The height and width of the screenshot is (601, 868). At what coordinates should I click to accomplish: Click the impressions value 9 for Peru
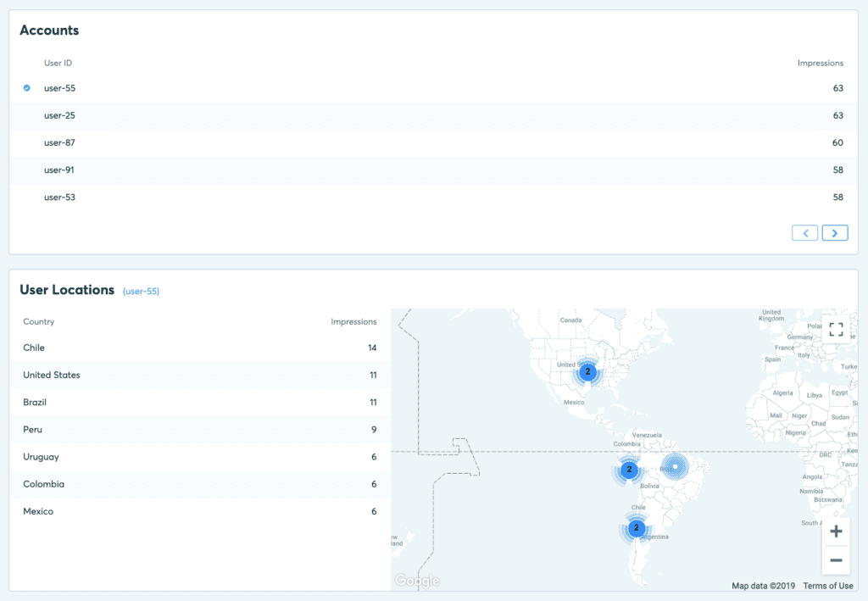(x=374, y=430)
